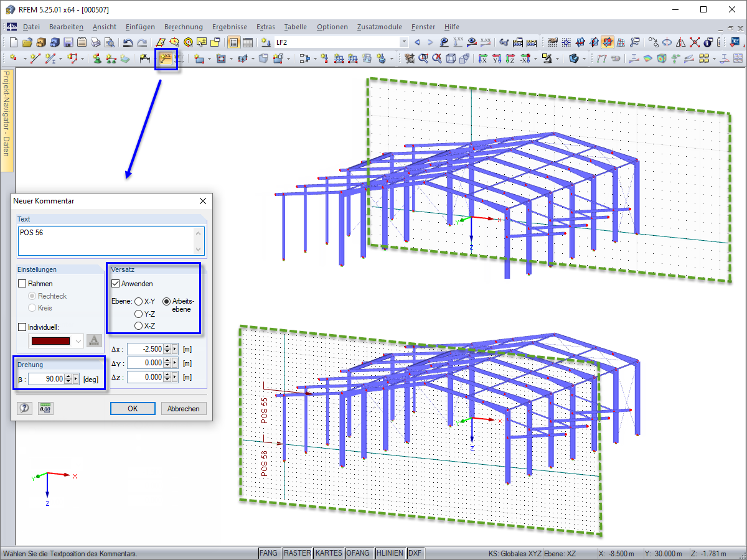Select the new comment tool icon

pyautogui.click(x=165, y=58)
